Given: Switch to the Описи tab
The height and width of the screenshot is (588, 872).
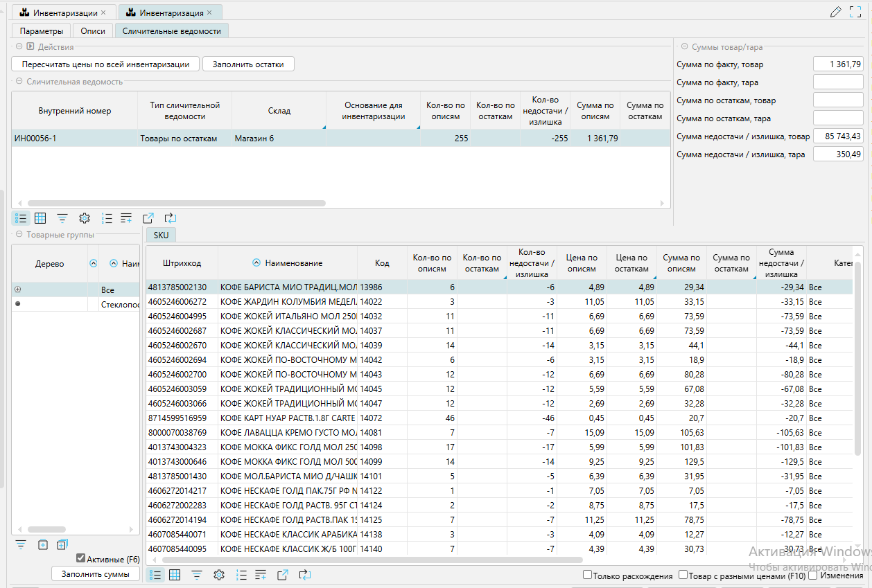Looking at the screenshot, I should tap(93, 31).
